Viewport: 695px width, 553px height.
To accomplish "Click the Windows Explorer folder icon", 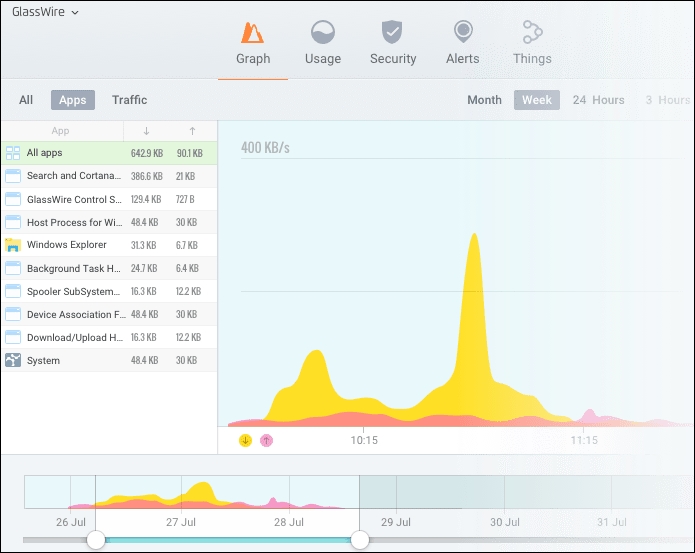I will pyautogui.click(x=13, y=245).
